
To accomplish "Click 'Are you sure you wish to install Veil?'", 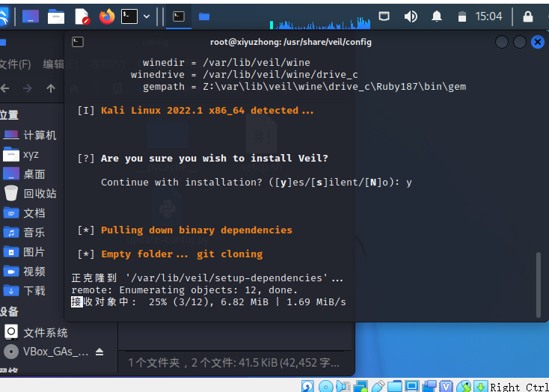I will coord(214,159).
